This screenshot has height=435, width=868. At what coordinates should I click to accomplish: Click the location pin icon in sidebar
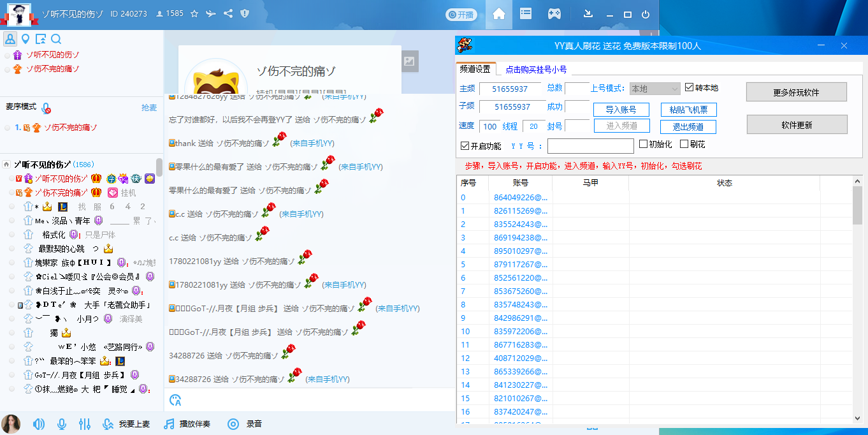(x=25, y=39)
